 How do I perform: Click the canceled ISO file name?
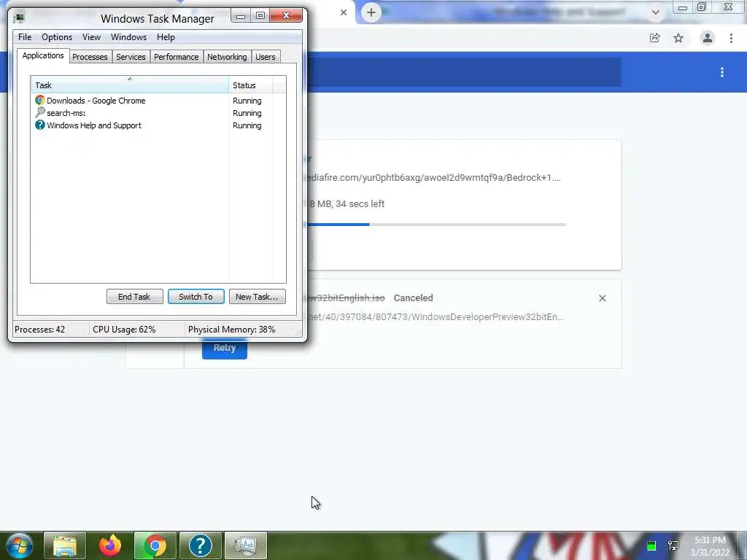coord(347,298)
